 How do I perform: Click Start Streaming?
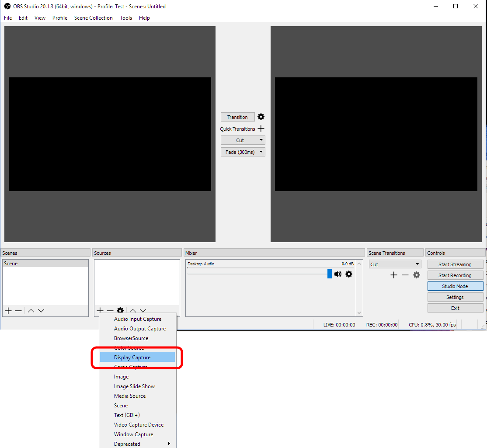tap(455, 264)
